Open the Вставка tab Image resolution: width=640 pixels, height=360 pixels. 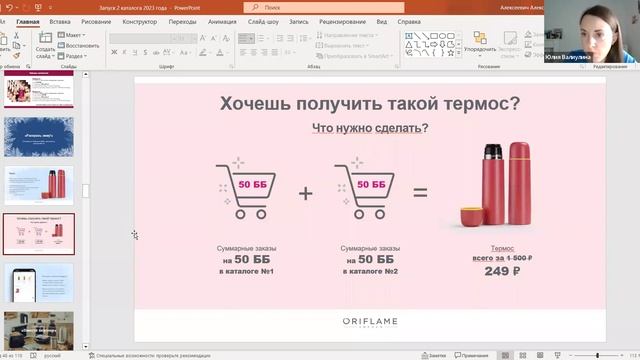60,22
